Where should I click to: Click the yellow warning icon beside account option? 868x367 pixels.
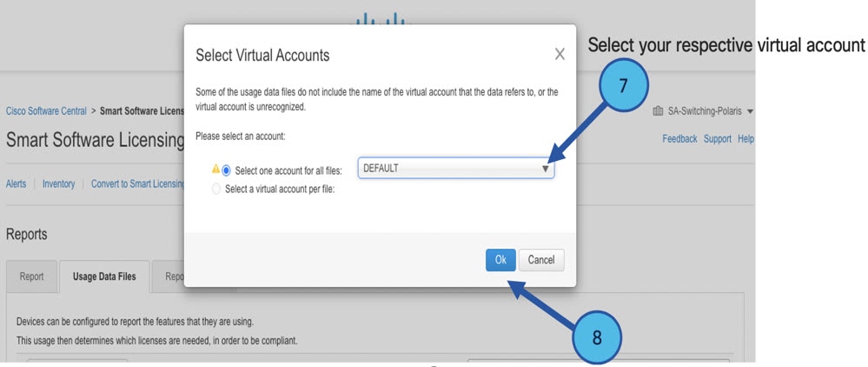point(216,169)
